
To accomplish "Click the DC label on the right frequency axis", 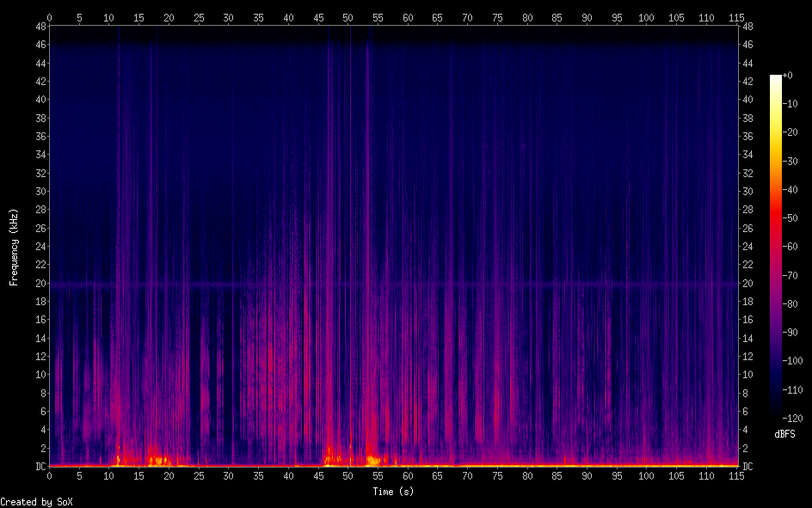I will point(748,467).
